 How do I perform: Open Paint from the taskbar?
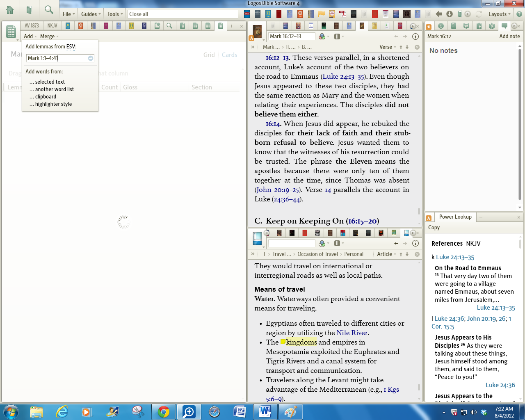pos(290,412)
